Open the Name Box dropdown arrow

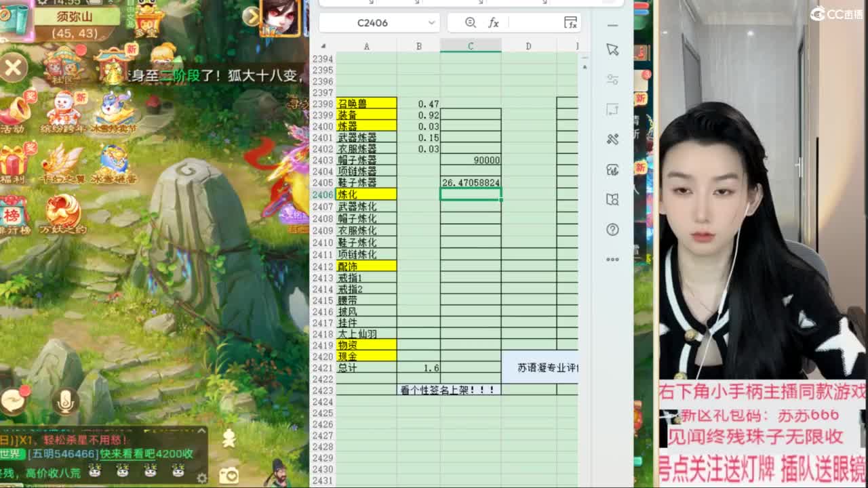pos(431,22)
